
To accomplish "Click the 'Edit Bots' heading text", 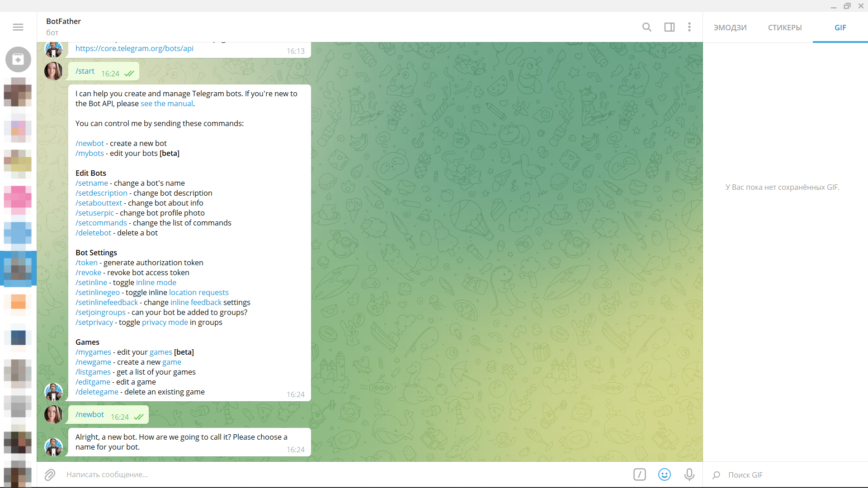I will 91,173.
